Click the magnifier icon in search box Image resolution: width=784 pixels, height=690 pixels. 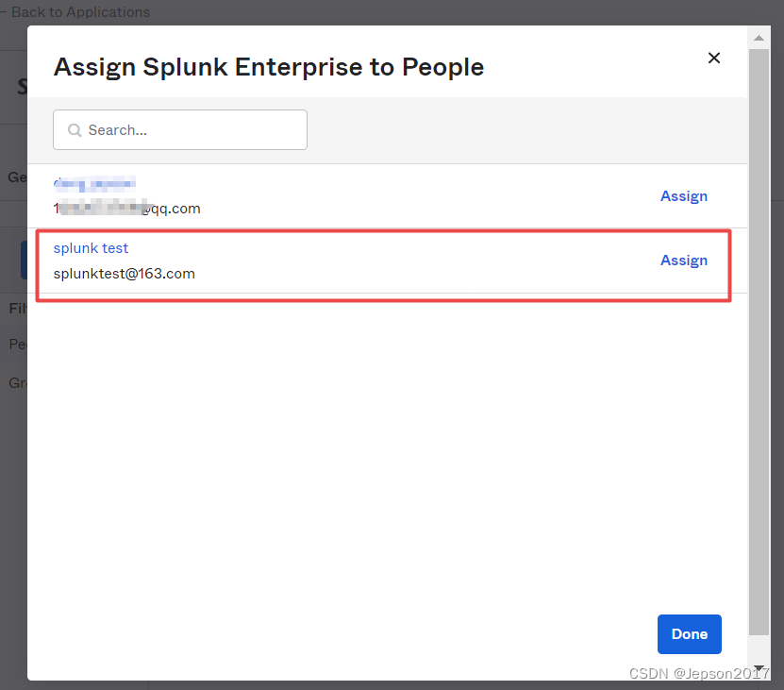click(75, 130)
